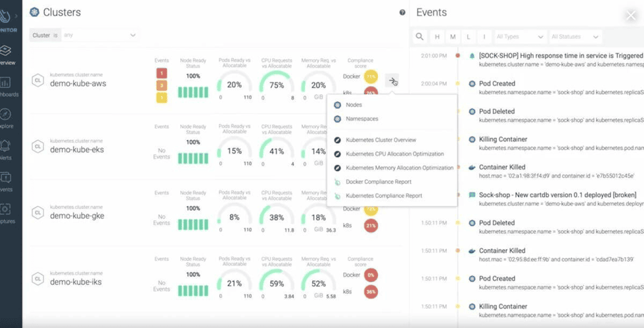Click the demo-kube-aws navigation shortcut button

392,81
